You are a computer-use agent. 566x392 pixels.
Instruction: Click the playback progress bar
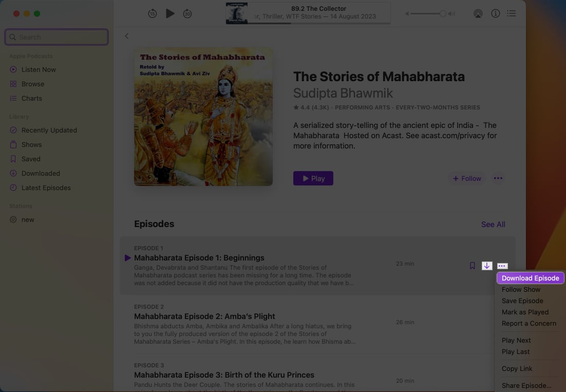tap(319, 23)
